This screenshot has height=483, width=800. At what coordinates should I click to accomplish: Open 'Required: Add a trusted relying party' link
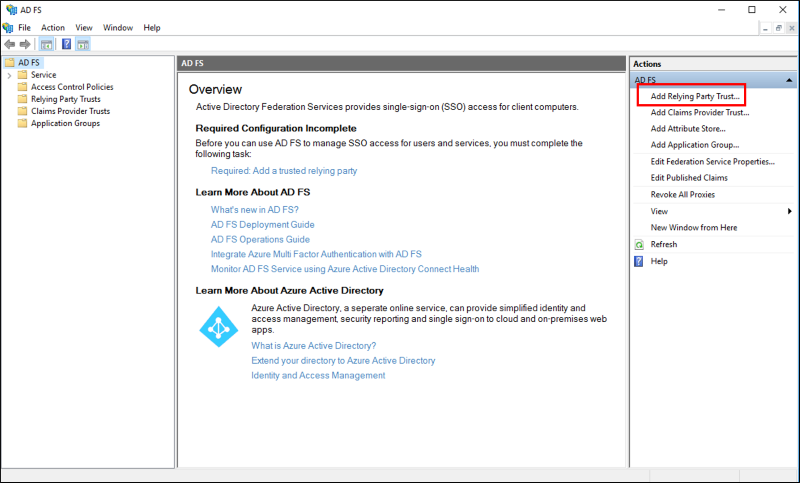[283, 171]
